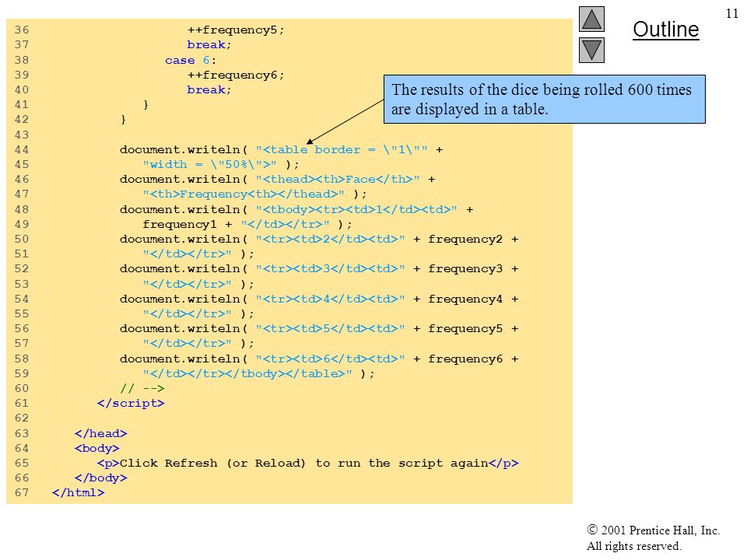Select the '// -->' comment on line 60

point(142,389)
